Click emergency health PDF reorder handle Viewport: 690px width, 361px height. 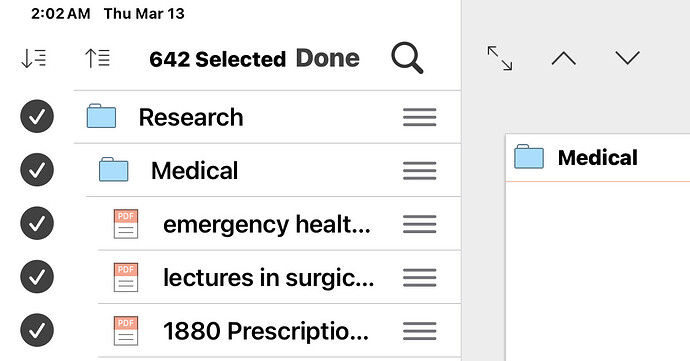[x=419, y=224]
